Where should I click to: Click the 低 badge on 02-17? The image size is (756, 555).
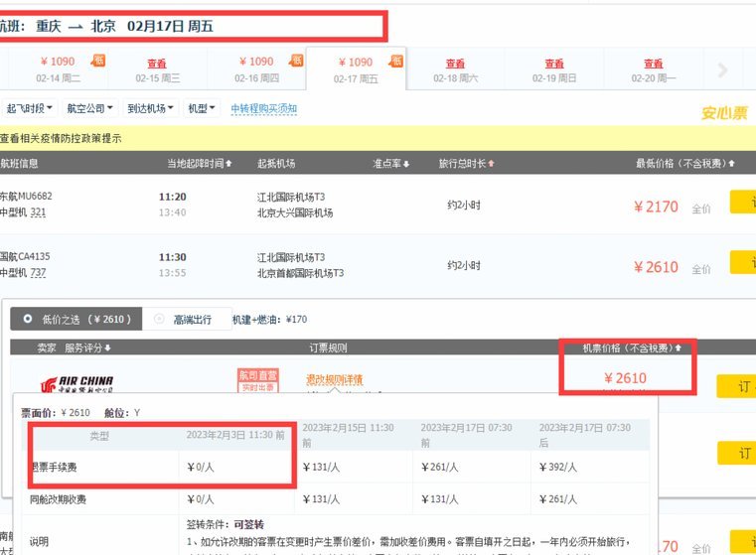(395, 61)
